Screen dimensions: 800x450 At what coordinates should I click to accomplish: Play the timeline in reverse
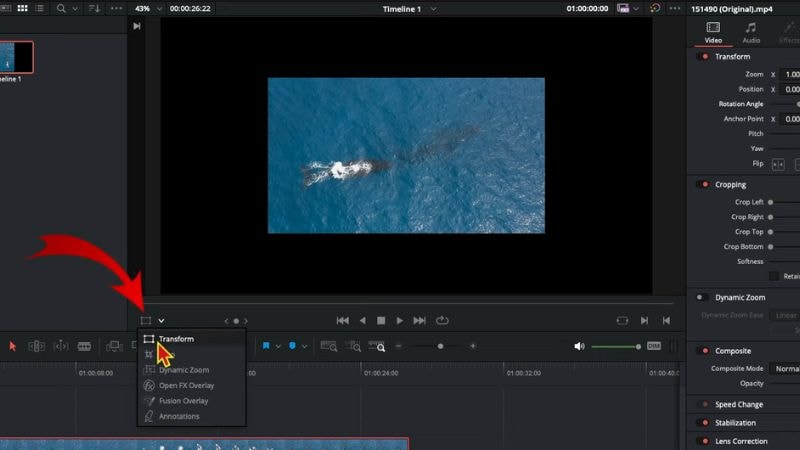coord(363,320)
